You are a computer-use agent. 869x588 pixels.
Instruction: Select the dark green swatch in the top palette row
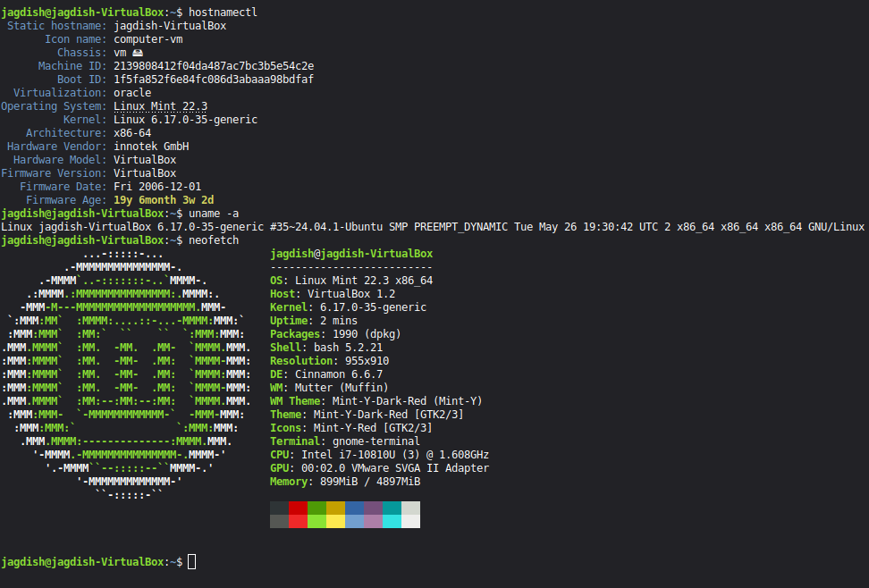point(317,508)
